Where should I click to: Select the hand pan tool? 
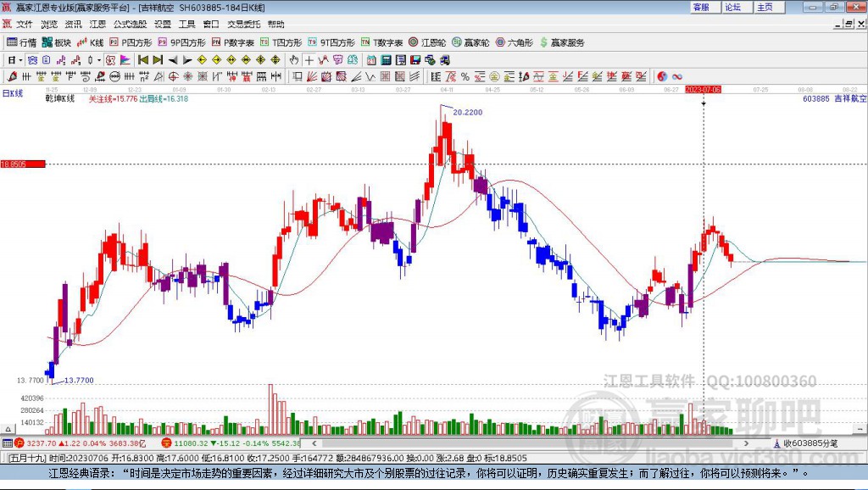294,60
